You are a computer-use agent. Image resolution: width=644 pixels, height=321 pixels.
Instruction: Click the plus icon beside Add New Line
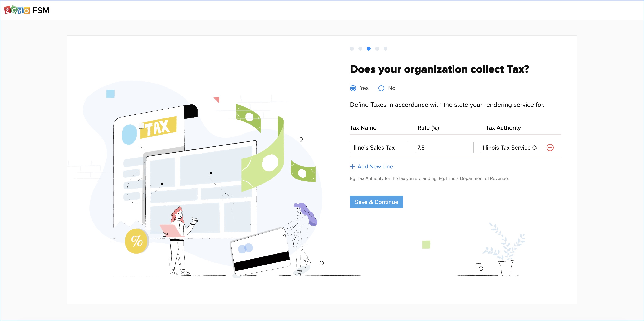(x=352, y=167)
